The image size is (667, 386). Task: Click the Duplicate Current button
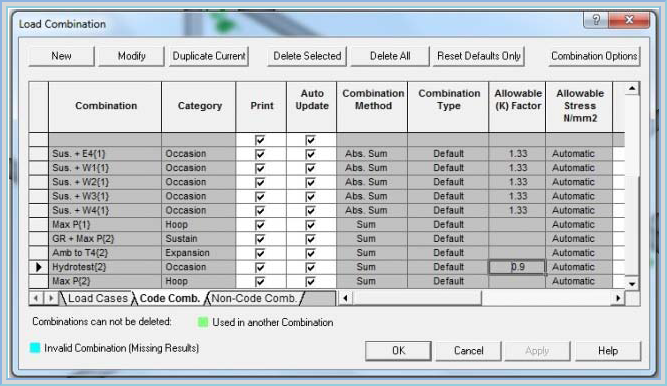point(209,56)
